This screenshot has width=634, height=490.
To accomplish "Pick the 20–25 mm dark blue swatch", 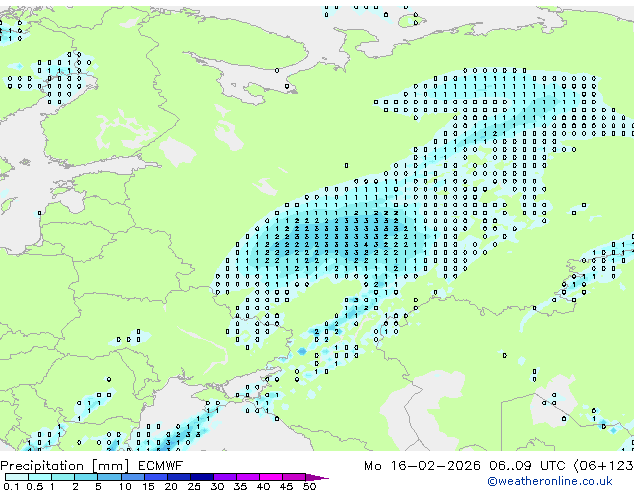I will [x=178, y=477].
